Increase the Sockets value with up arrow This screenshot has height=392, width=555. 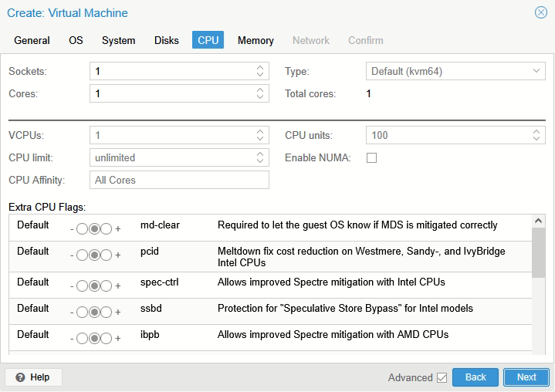(x=260, y=68)
